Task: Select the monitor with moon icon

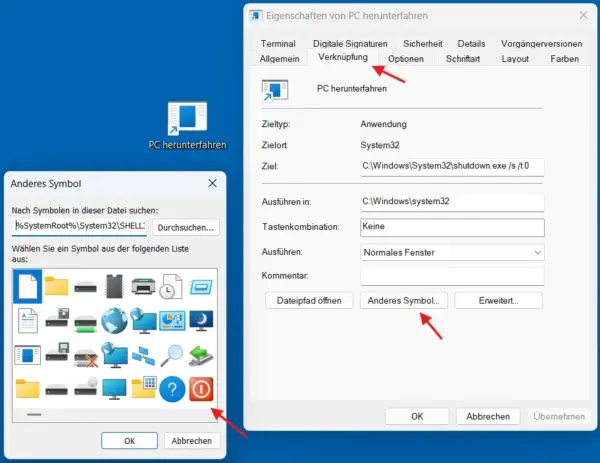Action: point(201,321)
